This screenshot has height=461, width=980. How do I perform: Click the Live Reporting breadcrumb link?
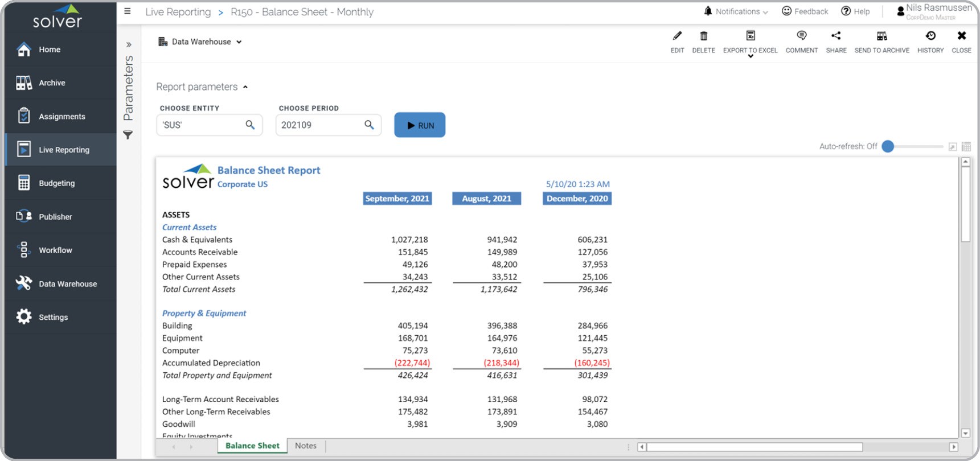(178, 12)
